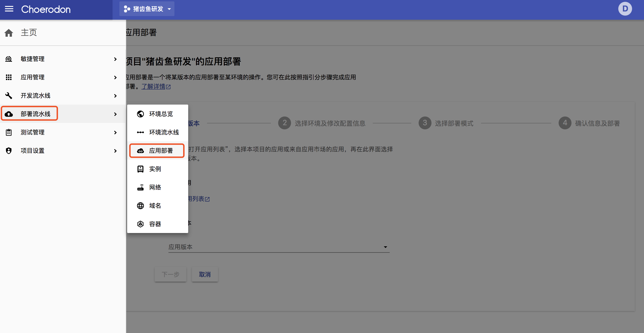Click the 应用版本 dropdown arrow
Image resolution: width=644 pixels, height=333 pixels.
tap(385, 247)
